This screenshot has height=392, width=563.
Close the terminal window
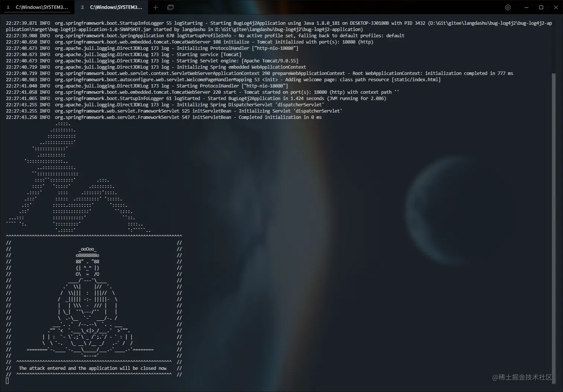[x=556, y=7]
